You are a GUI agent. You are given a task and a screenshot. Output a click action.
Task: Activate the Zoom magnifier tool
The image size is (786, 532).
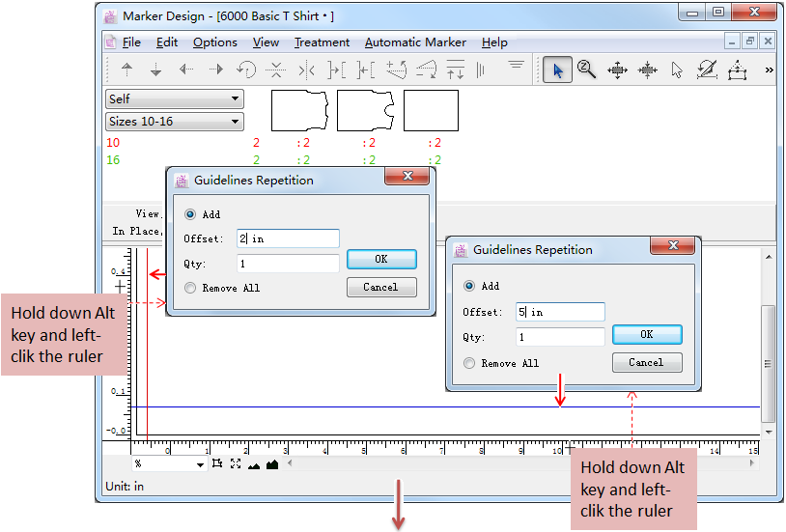point(586,70)
